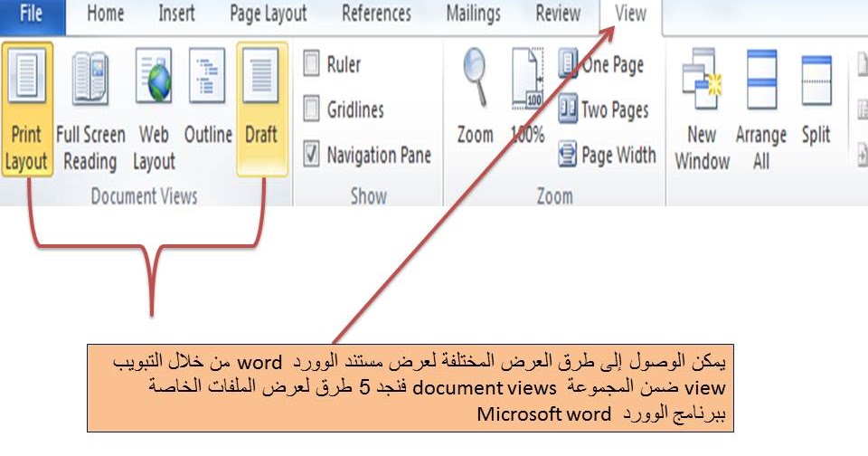Image resolution: width=868 pixels, height=456 pixels.
Task: Switch to the Insert tab
Action: [176, 14]
